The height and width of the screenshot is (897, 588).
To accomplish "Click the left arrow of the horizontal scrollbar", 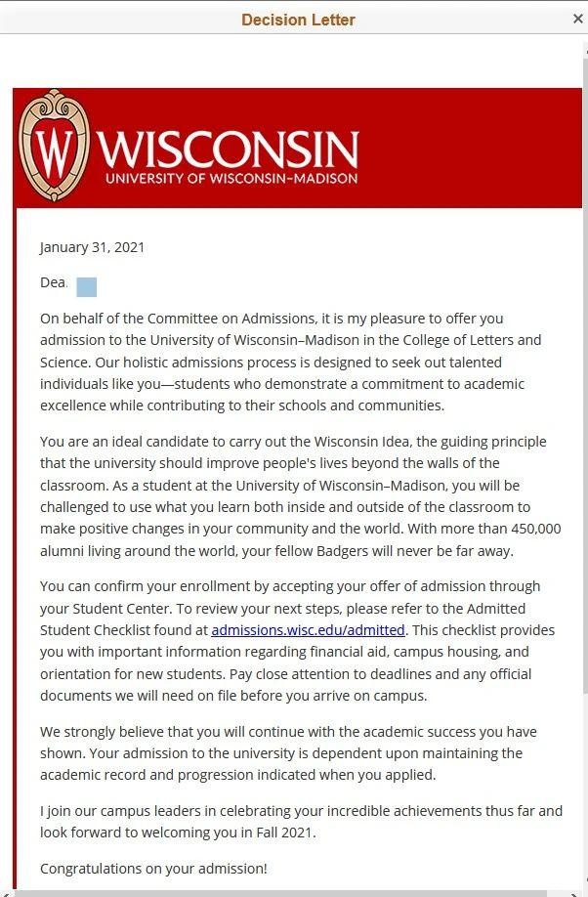I will [x=6, y=892].
